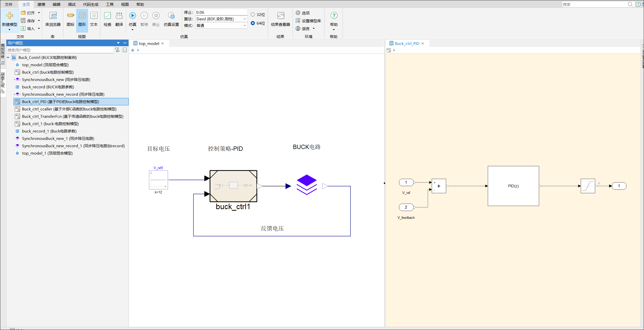
Task: Select the 32位 radio button
Action: (x=253, y=15)
